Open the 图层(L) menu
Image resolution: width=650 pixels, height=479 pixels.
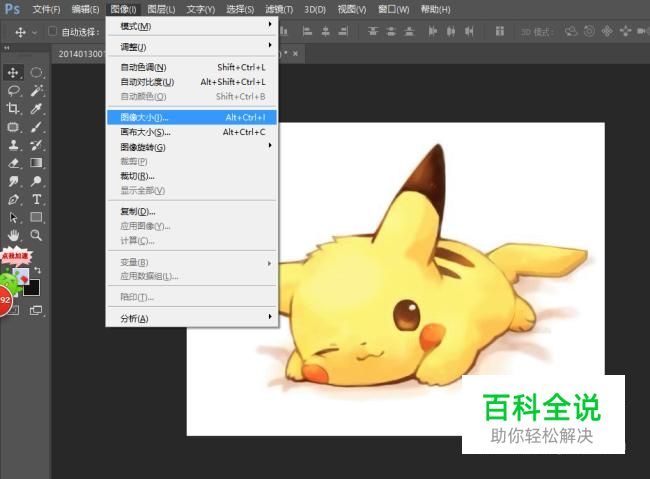point(161,9)
